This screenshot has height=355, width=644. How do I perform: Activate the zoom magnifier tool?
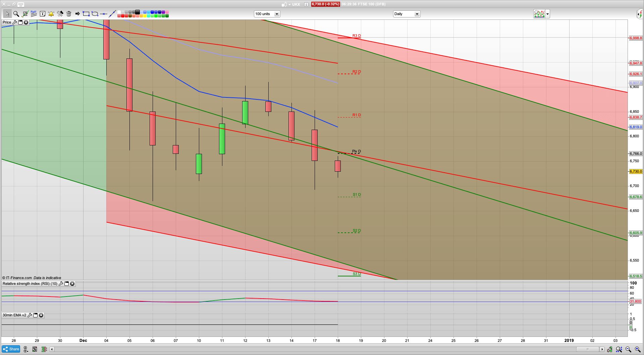pos(16,14)
